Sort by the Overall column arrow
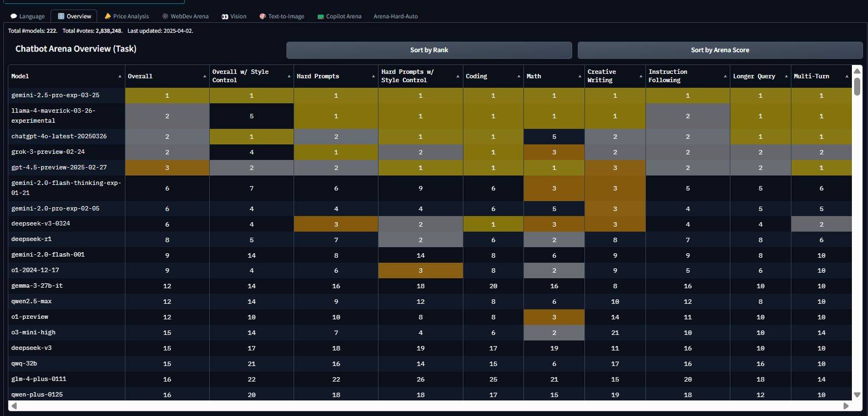The width and height of the screenshot is (868, 416). 204,76
